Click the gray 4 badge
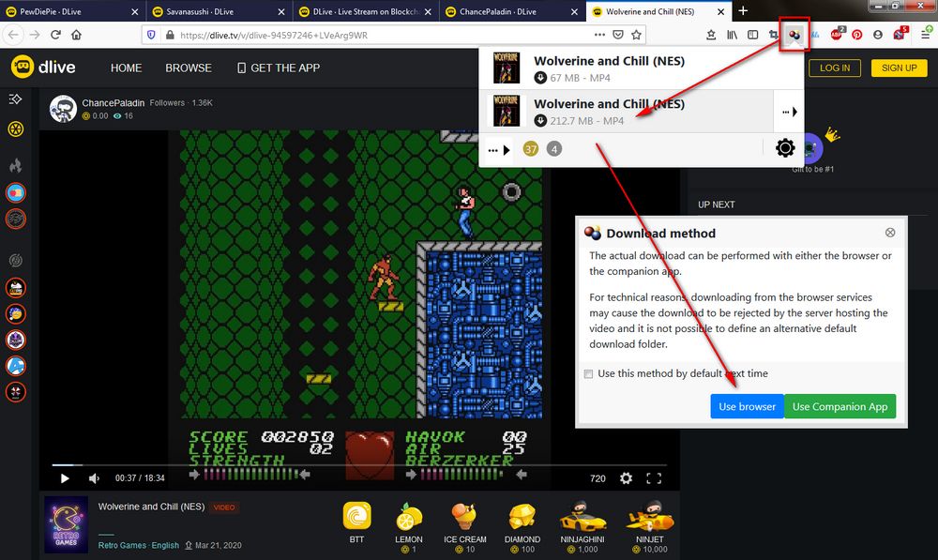 [x=554, y=149]
